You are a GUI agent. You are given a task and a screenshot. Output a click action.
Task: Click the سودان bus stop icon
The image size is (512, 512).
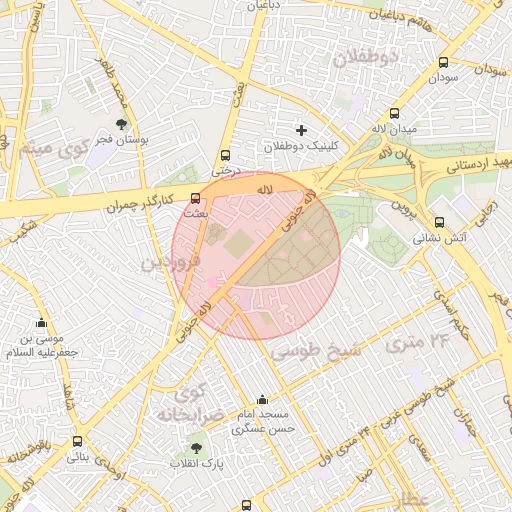[443, 62]
